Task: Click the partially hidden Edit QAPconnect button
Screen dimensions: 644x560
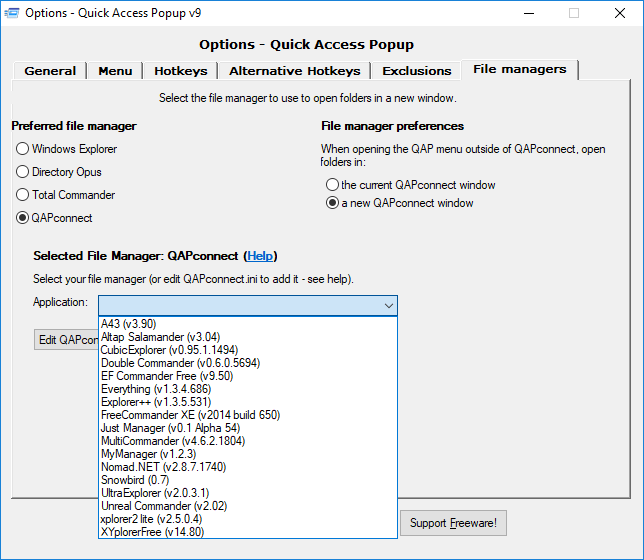Action: pos(66,340)
